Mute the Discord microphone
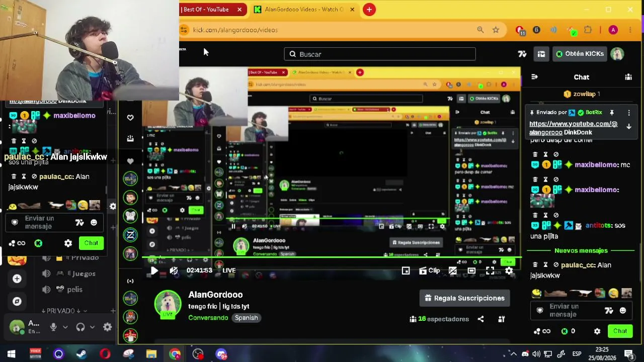Image resolution: width=644 pixels, height=362 pixels. [53, 327]
